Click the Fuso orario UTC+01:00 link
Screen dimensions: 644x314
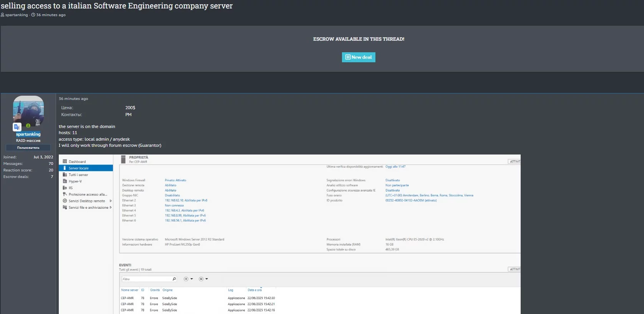pyautogui.click(x=429, y=196)
